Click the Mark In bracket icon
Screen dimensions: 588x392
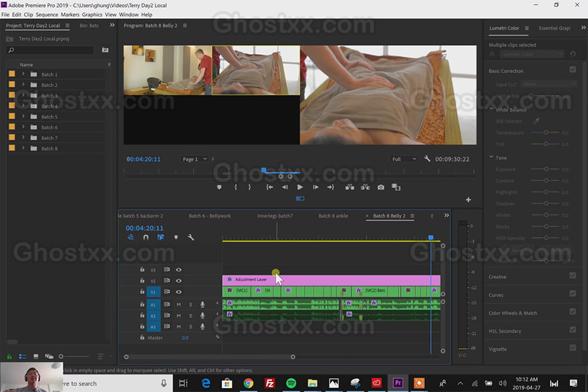point(235,187)
